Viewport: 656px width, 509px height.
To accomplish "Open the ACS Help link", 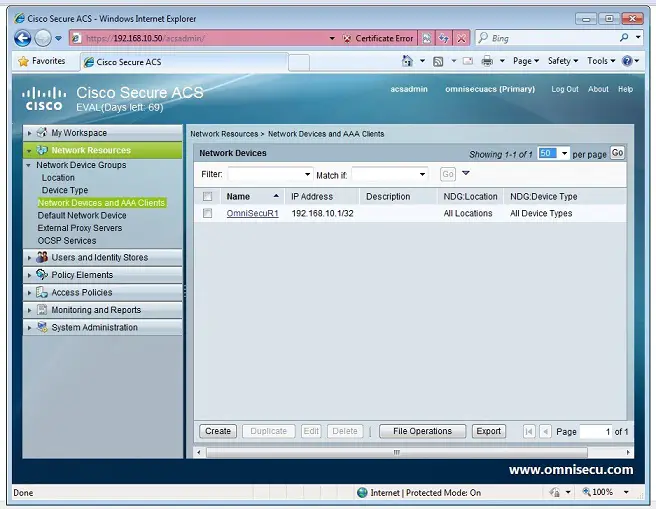I will point(625,89).
